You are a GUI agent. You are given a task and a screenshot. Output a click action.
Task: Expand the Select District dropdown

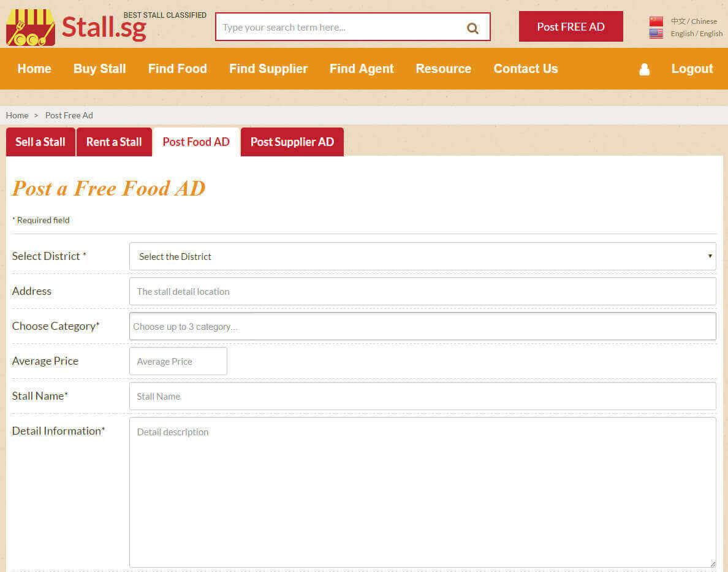pyautogui.click(x=422, y=256)
